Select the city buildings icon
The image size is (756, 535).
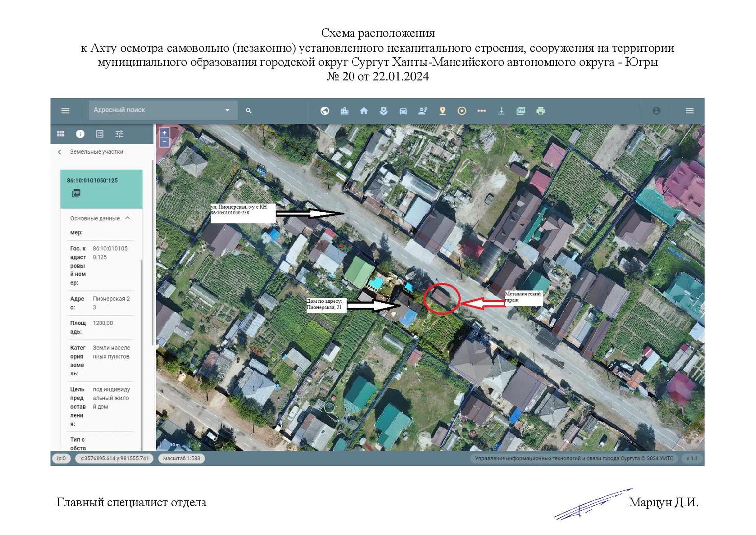(x=345, y=111)
